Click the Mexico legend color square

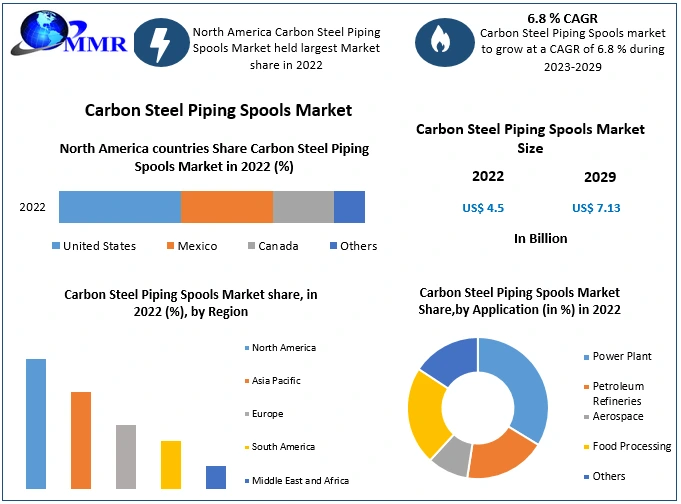170,246
